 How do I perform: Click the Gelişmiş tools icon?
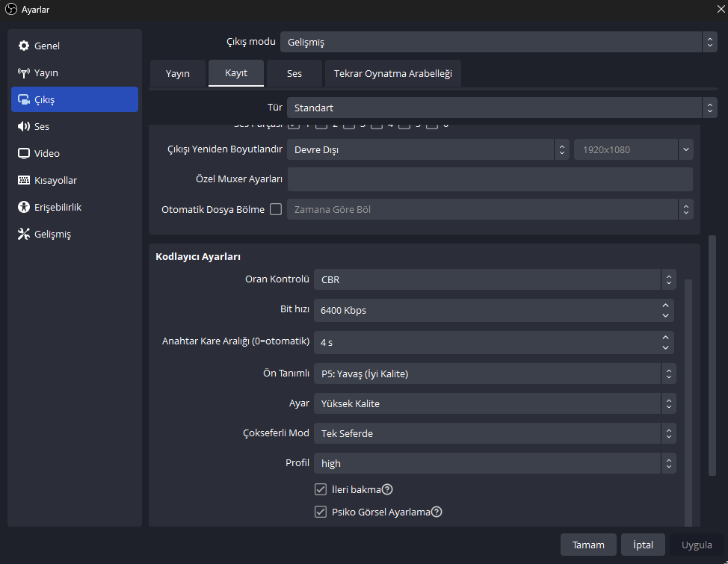(24, 235)
